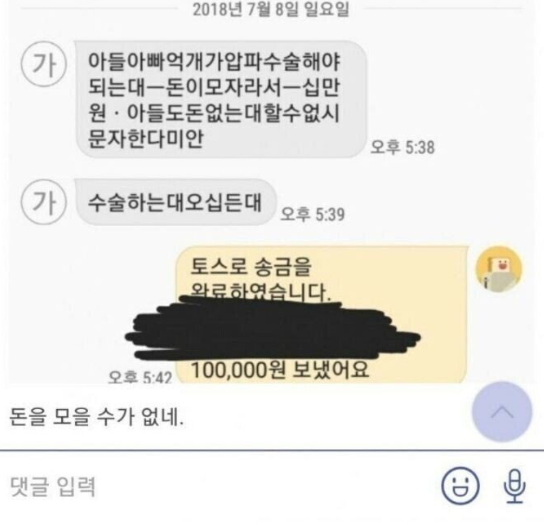Tap the 2018년 7월 8일 일요일 date header
Viewport: 544px width, 525px height.
coord(271,9)
